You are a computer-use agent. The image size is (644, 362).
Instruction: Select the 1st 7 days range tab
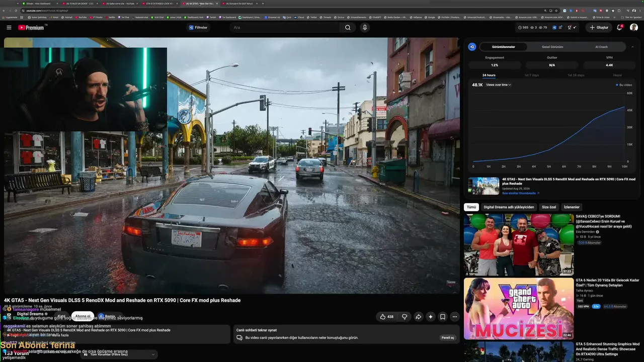coord(531,75)
